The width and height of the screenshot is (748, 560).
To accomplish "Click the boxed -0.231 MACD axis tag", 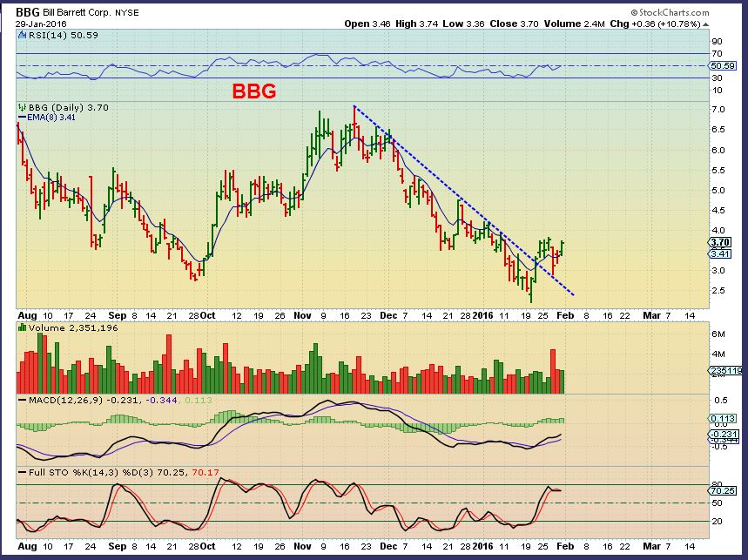I will coord(724,434).
